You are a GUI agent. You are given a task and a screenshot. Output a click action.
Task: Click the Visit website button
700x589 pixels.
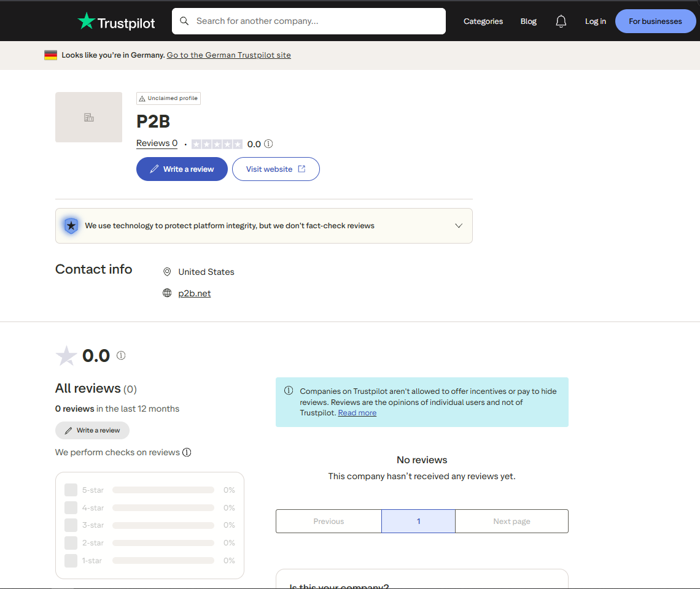[x=276, y=169]
